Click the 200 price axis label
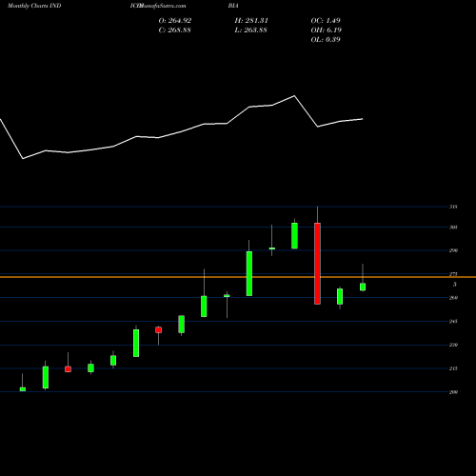 click(x=453, y=392)
